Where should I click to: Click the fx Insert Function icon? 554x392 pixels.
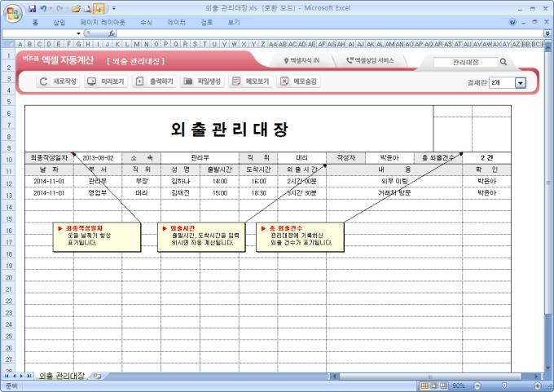tap(112, 33)
